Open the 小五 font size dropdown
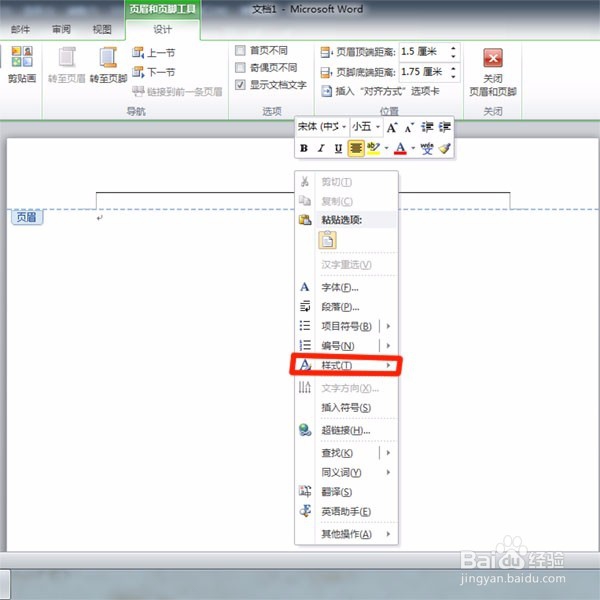Image resolution: width=600 pixels, height=600 pixels. click(378, 127)
